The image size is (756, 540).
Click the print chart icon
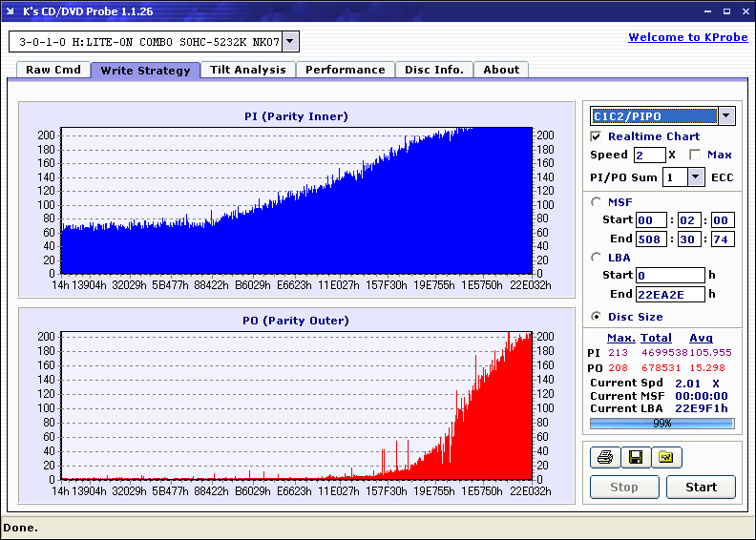tap(604, 457)
